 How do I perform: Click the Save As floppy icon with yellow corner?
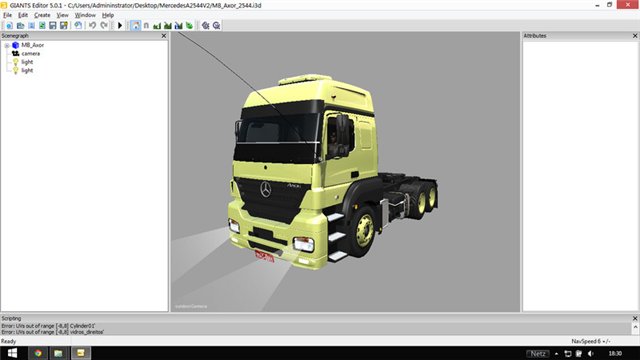64,25
